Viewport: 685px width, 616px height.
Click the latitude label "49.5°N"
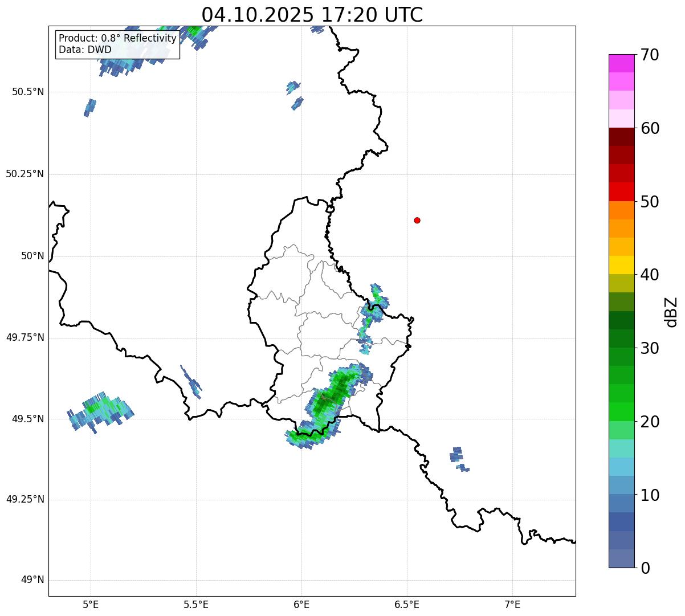pyautogui.click(x=27, y=419)
